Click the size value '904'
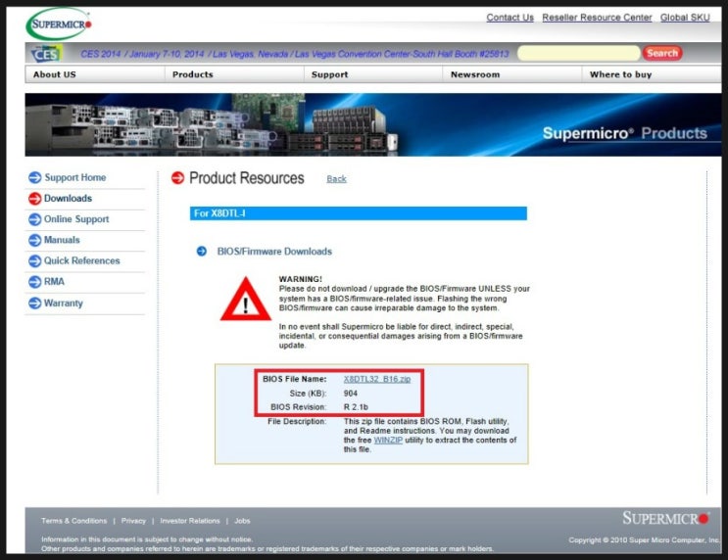Viewport: 728px width, 560px height. tap(351, 394)
